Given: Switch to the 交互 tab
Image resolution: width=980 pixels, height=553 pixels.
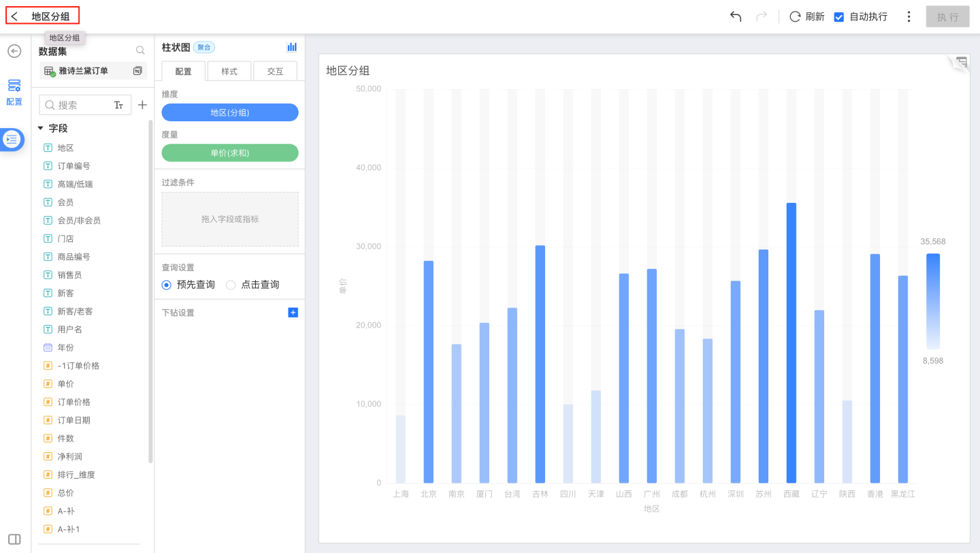Looking at the screenshot, I should click(x=275, y=72).
